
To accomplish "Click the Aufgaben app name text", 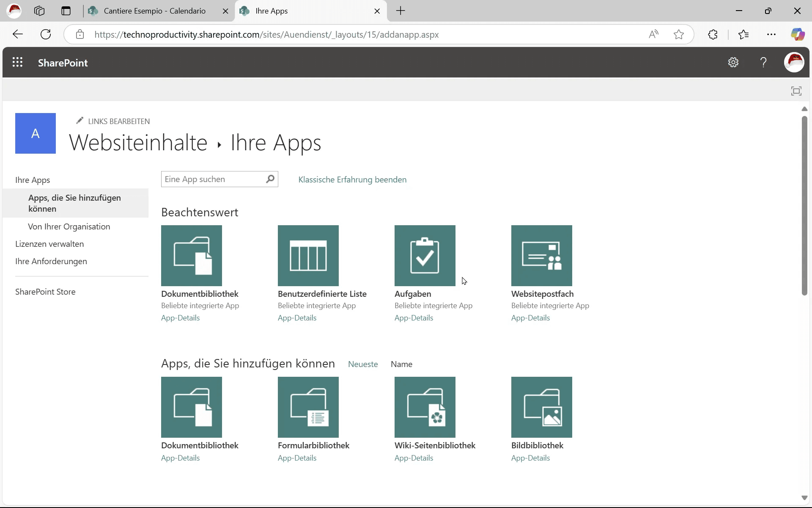I will coord(413,294).
